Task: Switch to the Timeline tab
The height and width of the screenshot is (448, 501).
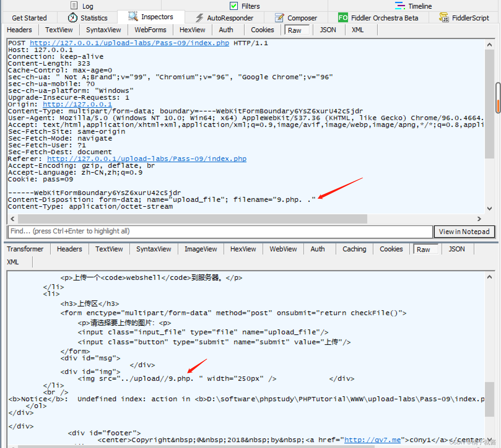Action: 420,6
